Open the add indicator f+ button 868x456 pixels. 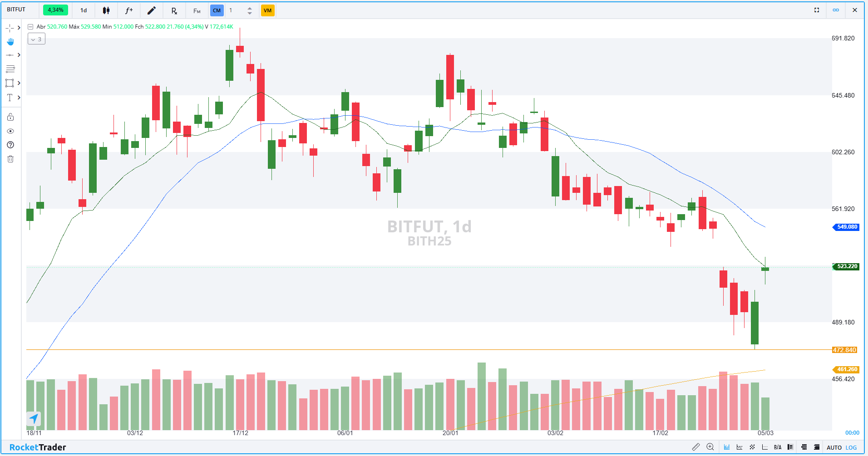point(129,10)
